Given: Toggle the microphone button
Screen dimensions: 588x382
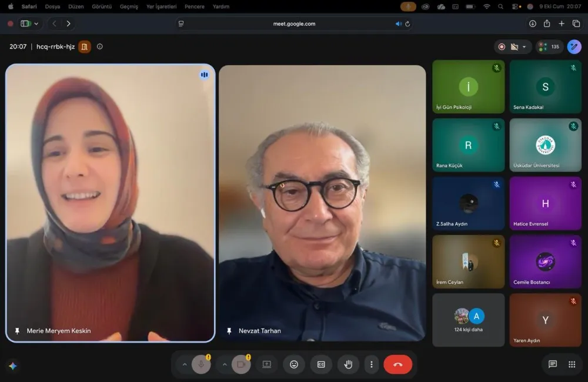Looking at the screenshot, I should 201,364.
